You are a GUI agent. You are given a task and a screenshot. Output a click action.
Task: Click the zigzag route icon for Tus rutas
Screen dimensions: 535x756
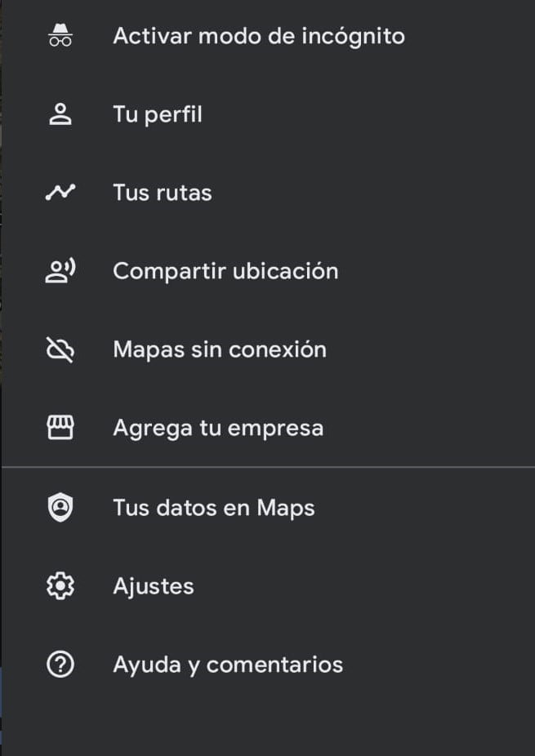pos(60,193)
